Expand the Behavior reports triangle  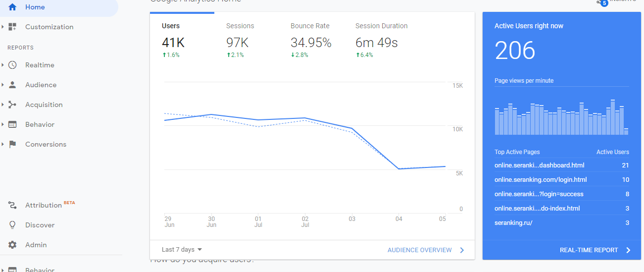click(2, 124)
